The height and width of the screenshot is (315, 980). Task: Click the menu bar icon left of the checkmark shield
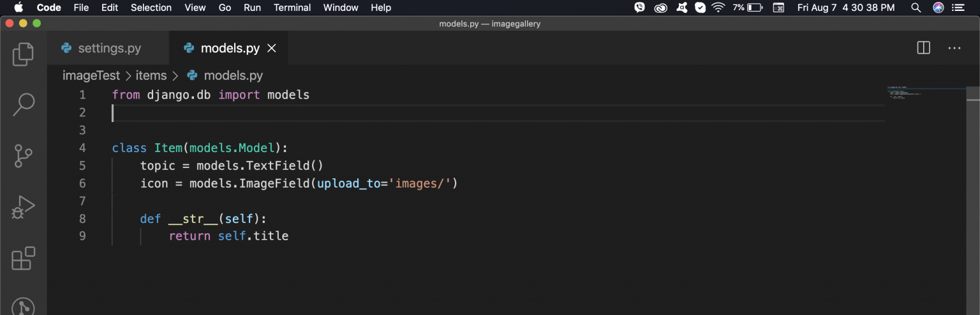pyautogui.click(x=681, y=8)
